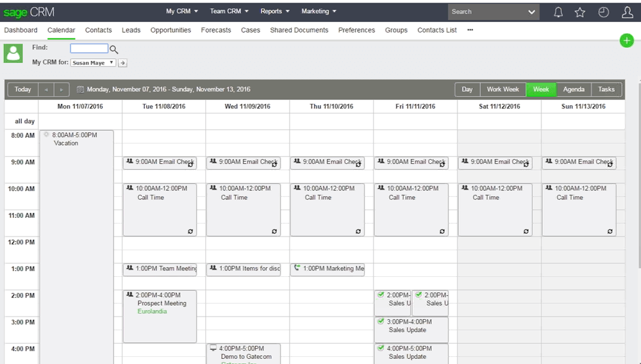Switch to Agenda view
The image size is (641, 364).
tap(574, 90)
